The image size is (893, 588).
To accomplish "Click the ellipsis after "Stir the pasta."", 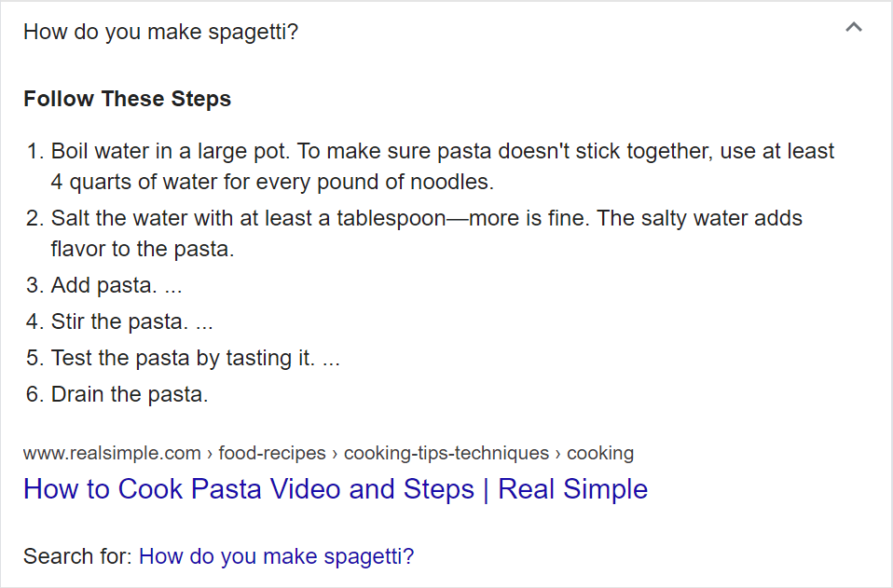I will pos(204,325).
